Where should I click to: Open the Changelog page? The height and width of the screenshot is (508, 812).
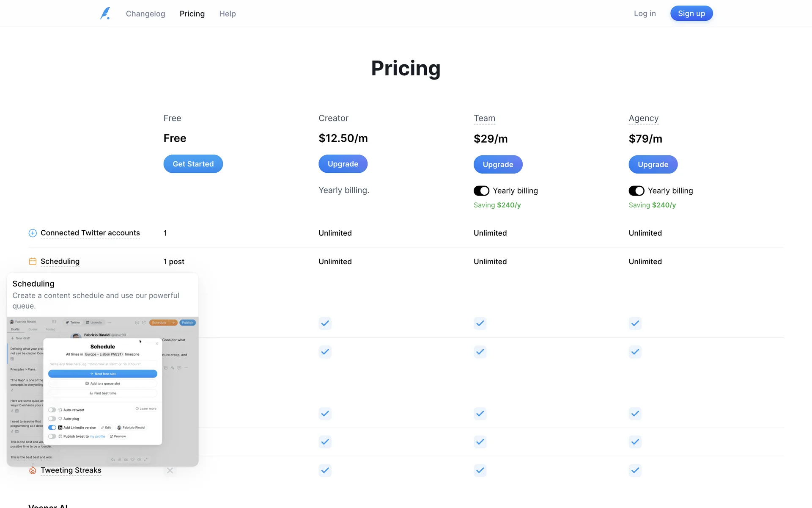145,14
